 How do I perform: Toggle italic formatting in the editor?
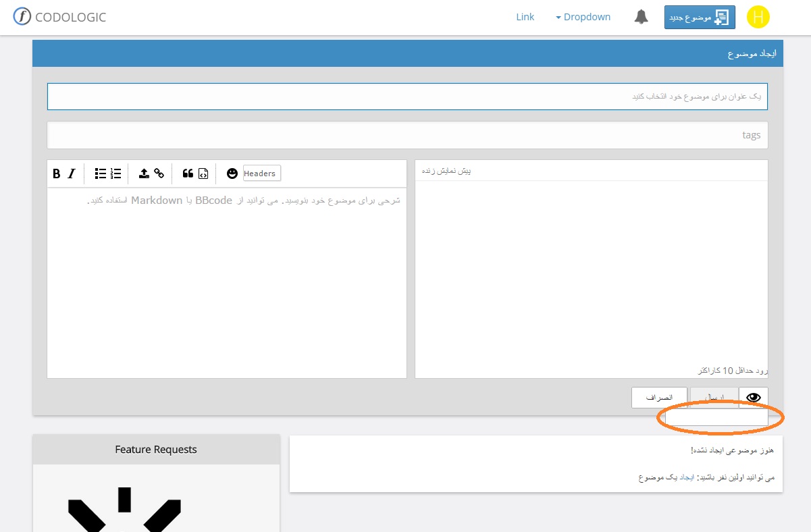[x=72, y=174]
